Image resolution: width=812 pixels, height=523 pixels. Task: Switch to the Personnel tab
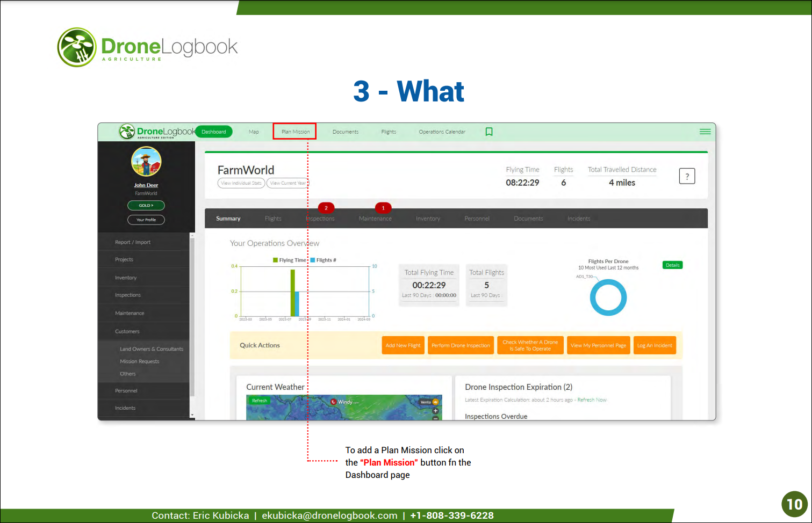[x=477, y=219]
